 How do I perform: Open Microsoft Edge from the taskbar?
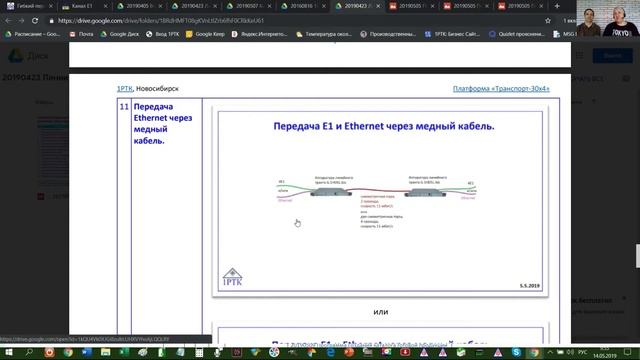[x=330, y=352]
